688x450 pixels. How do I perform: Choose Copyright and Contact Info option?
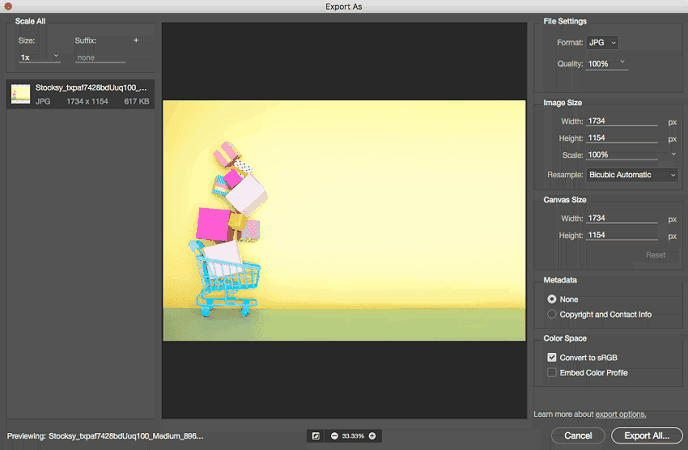click(x=551, y=314)
